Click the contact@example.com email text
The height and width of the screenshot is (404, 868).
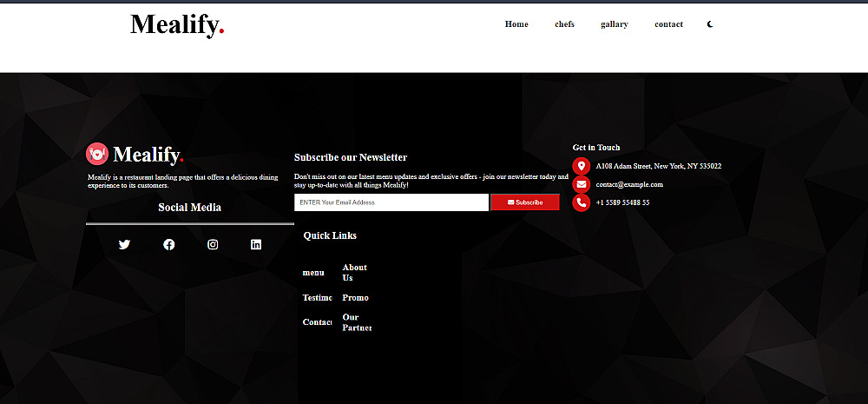629,184
